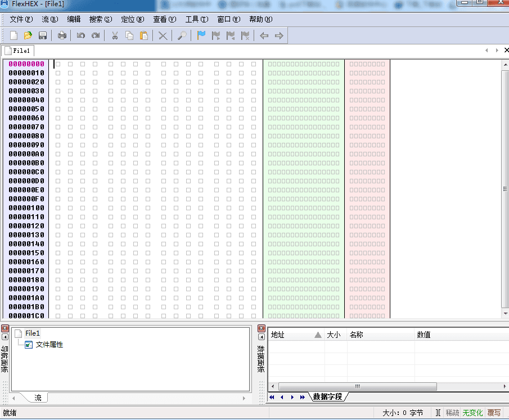Open search with the magnifier icon
The width and height of the screenshot is (509, 420).
point(182,35)
